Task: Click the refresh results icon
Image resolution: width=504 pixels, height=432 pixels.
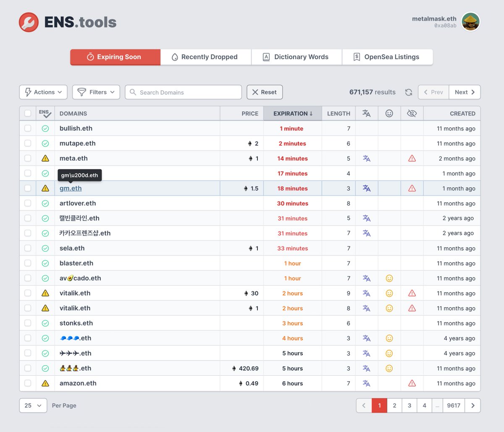Action: [409, 92]
